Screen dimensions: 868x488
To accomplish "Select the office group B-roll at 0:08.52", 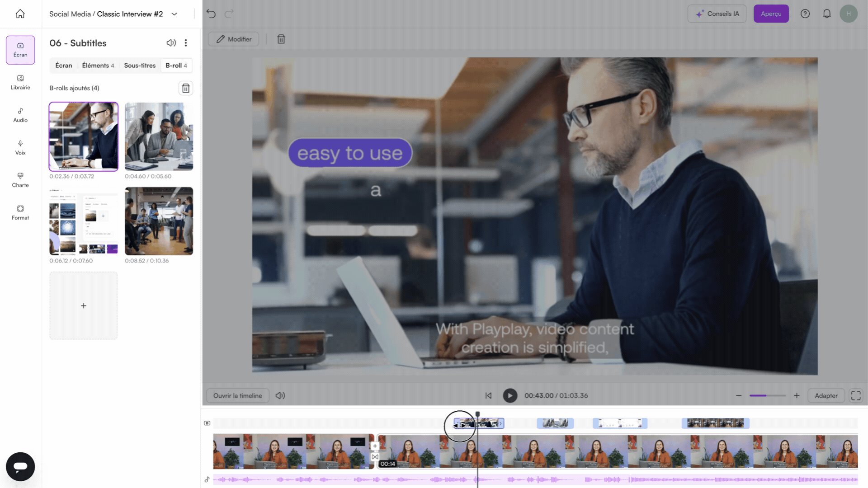I will pyautogui.click(x=159, y=221).
